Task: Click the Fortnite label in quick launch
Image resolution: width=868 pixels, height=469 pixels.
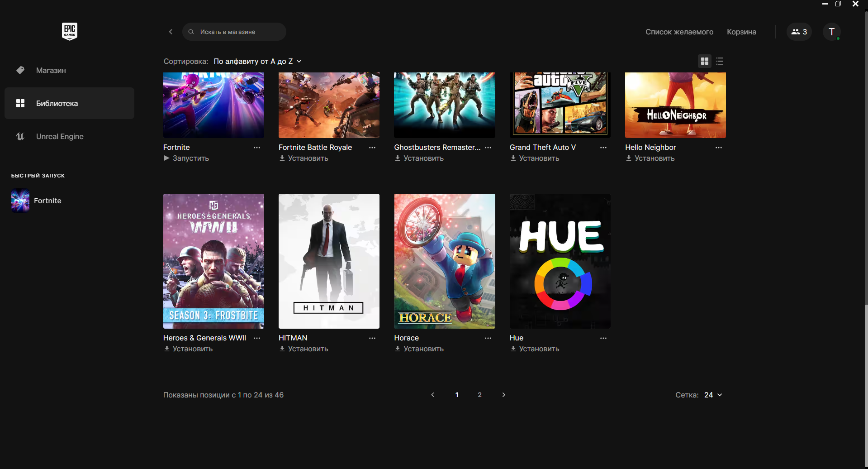Action: tap(47, 201)
